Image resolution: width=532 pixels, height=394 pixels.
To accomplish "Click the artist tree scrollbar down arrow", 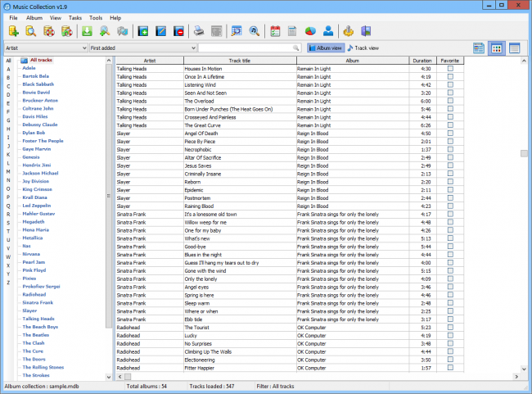I will 109,377.
